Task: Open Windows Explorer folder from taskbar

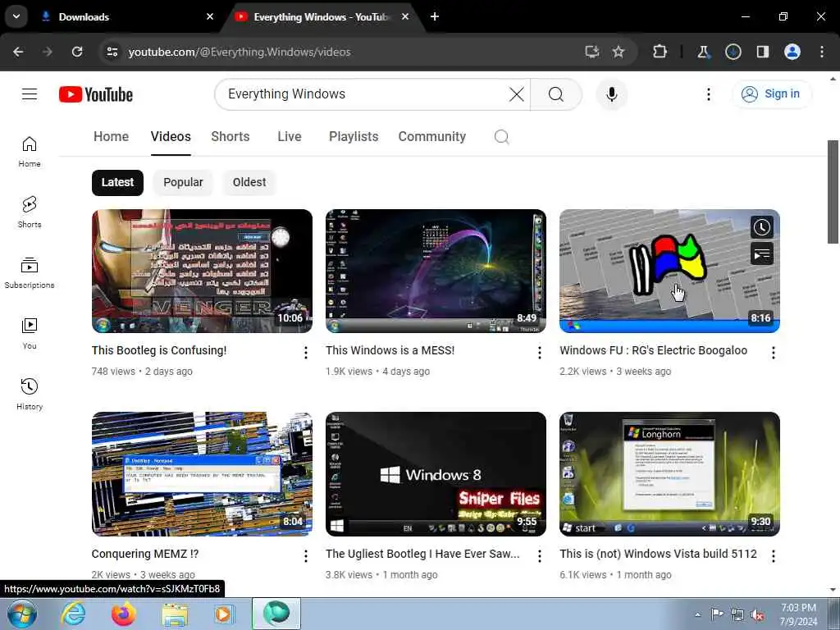Action: point(176,615)
